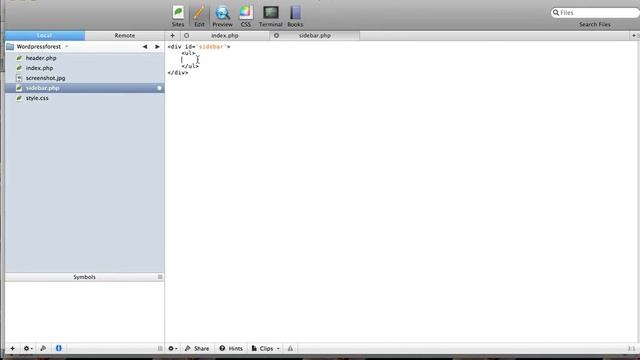Switch to the Edit mode

199,16
